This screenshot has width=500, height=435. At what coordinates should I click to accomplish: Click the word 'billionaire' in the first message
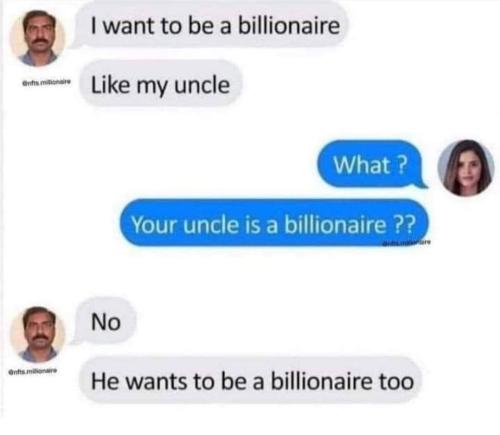[288, 26]
